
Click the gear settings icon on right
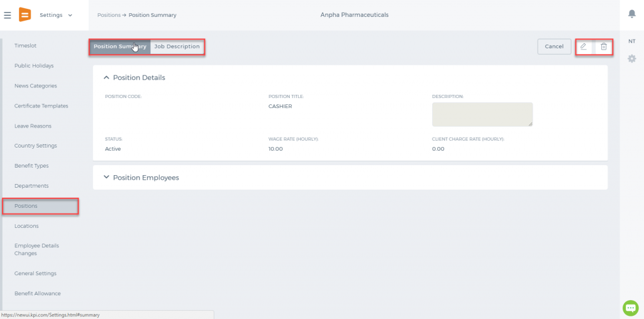coord(631,59)
